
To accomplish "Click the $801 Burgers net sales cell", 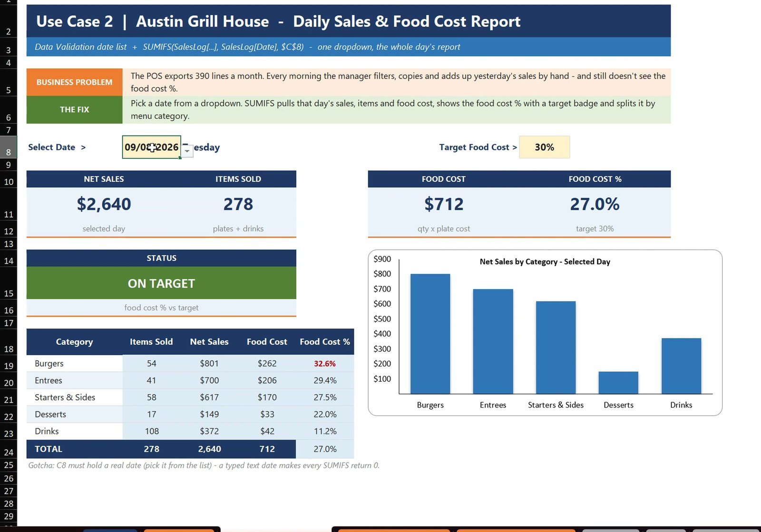I will [209, 364].
